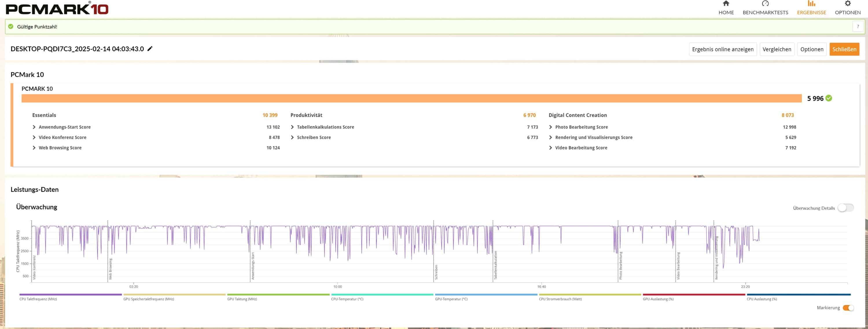Expand Photo Bearbeitung Score chevron

tap(551, 127)
